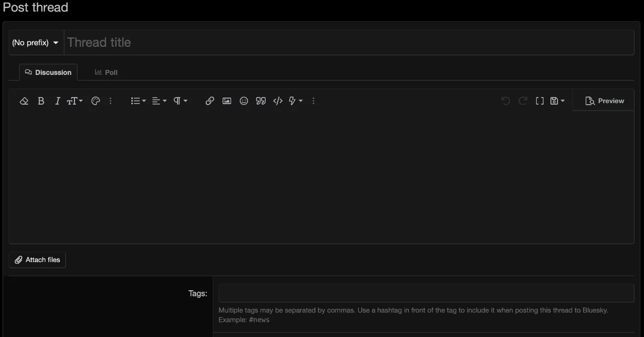
Task: Click the Insert image icon
Action: 227,101
